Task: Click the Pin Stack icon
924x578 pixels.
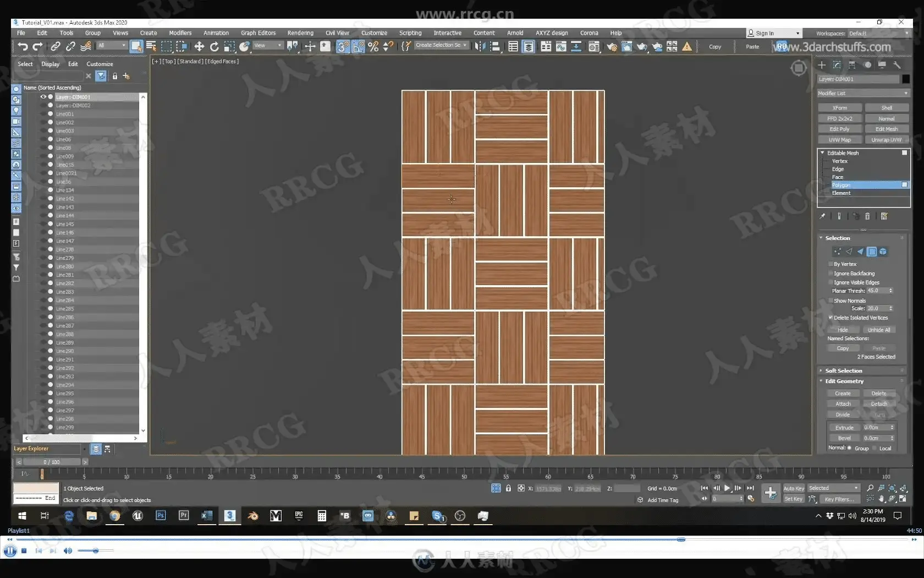Action: point(822,216)
